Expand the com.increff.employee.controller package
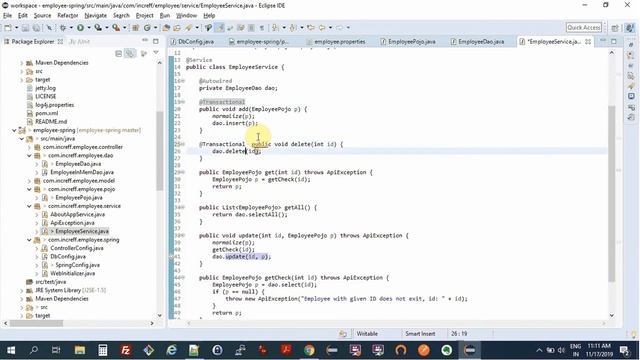 tap(29, 147)
